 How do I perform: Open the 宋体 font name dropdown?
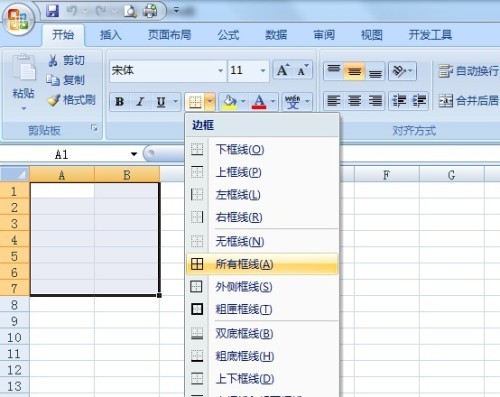pos(220,70)
